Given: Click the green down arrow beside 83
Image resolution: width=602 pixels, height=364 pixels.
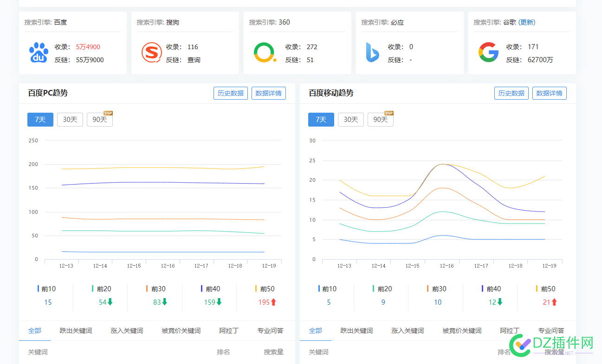Looking at the screenshot, I should (x=164, y=302).
